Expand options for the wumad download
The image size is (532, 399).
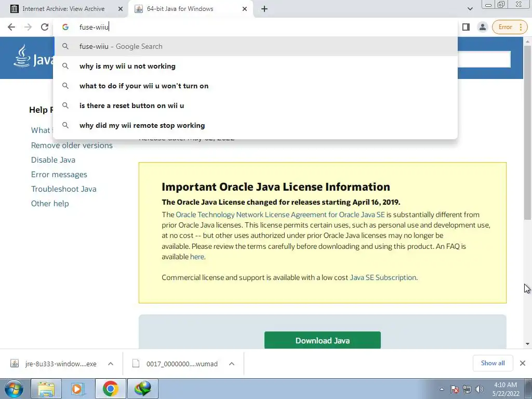tap(232, 364)
